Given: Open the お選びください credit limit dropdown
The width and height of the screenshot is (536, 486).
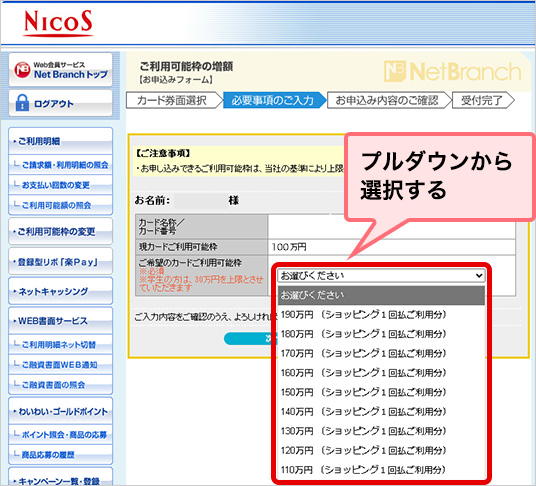Looking at the screenshot, I should click(381, 275).
